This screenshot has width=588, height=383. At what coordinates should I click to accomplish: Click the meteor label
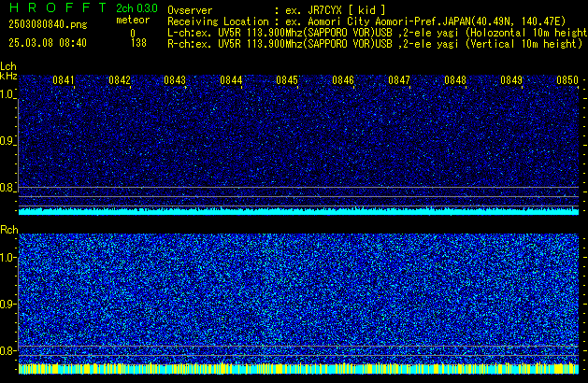(133, 20)
